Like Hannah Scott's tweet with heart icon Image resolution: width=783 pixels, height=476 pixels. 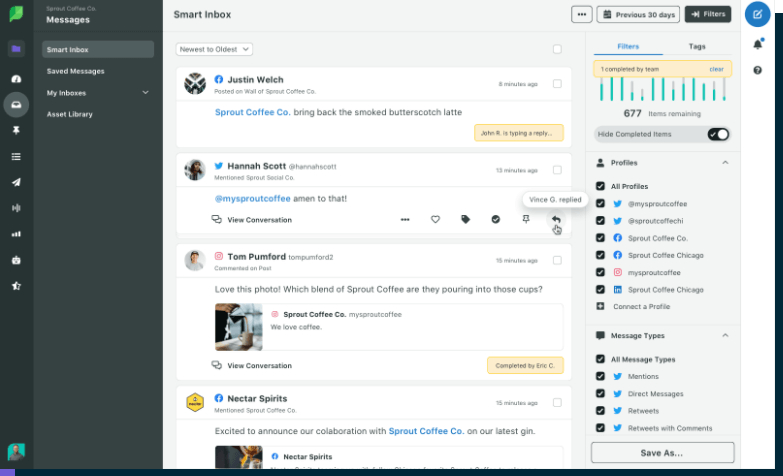click(435, 219)
